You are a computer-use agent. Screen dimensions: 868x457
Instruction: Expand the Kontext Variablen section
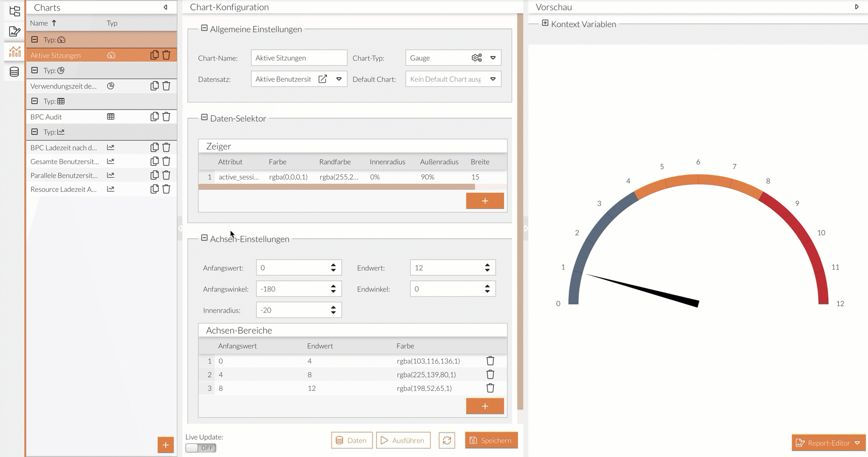(545, 23)
